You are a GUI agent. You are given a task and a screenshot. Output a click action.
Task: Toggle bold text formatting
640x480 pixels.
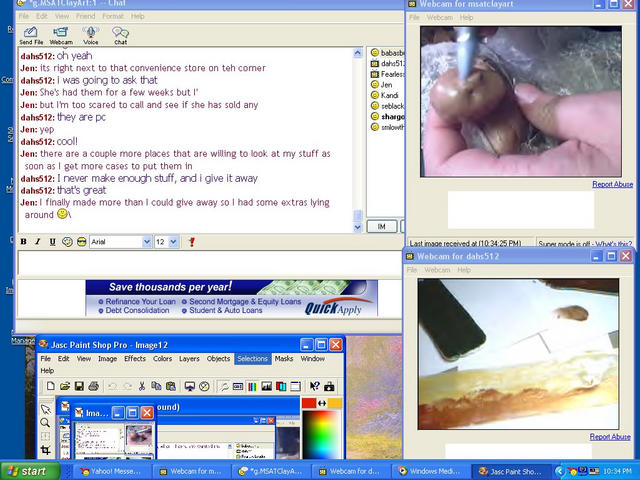(x=24, y=242)
